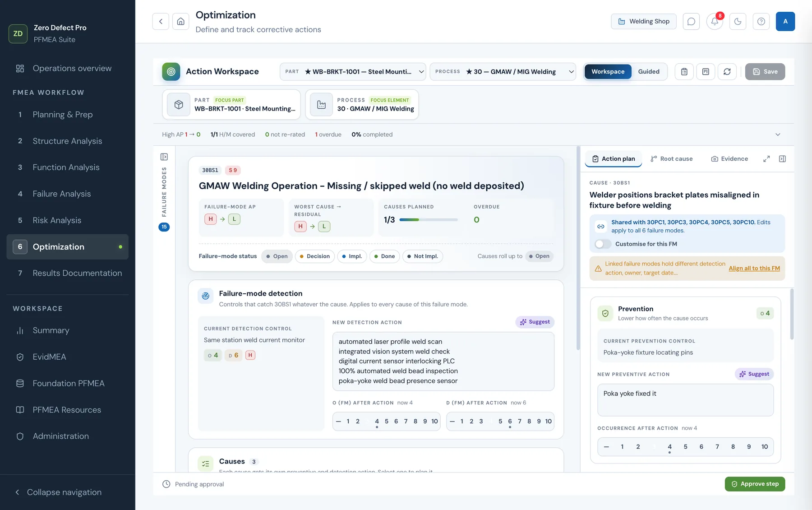Set failure-mode status to Not Impl.
Image resolution: width=812 pixels, height=510 pixels.
423,256
